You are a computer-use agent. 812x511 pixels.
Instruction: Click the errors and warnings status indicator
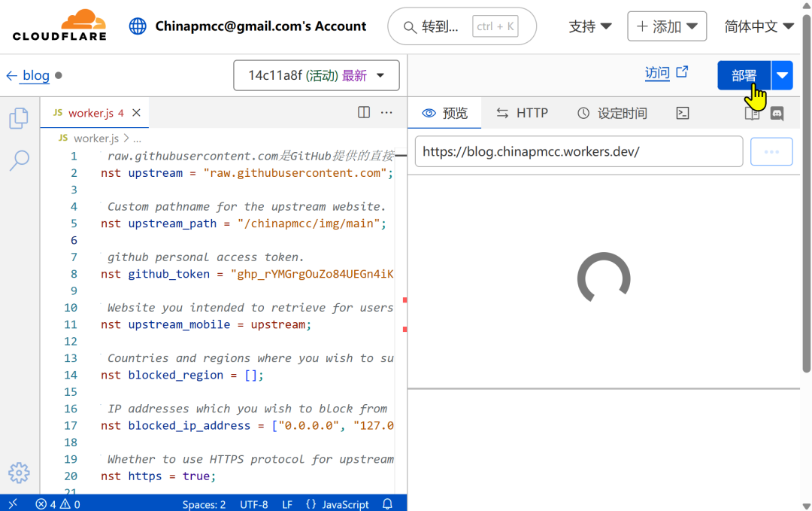(x=58, y=504)
